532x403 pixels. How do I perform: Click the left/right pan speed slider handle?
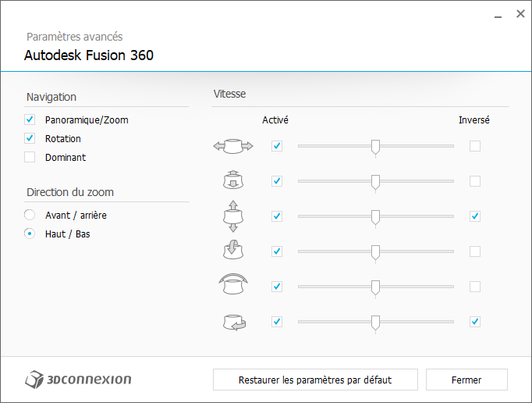point(375,148)
